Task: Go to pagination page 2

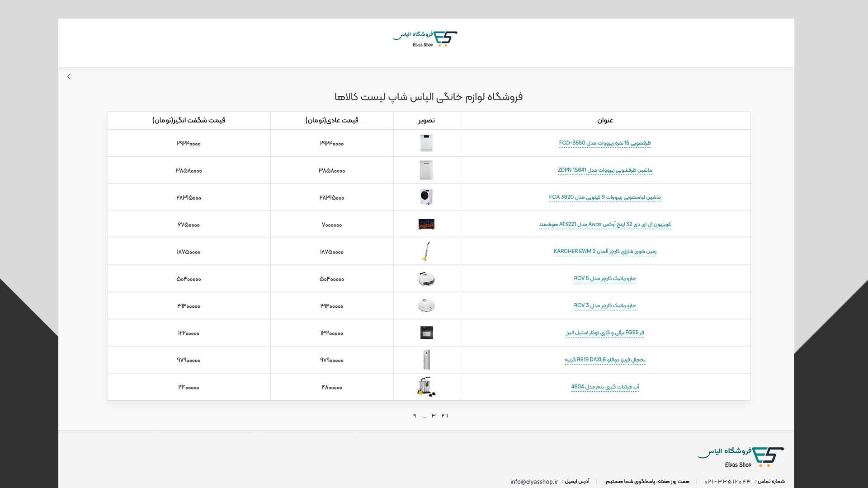Action: [x=443, y=416]
